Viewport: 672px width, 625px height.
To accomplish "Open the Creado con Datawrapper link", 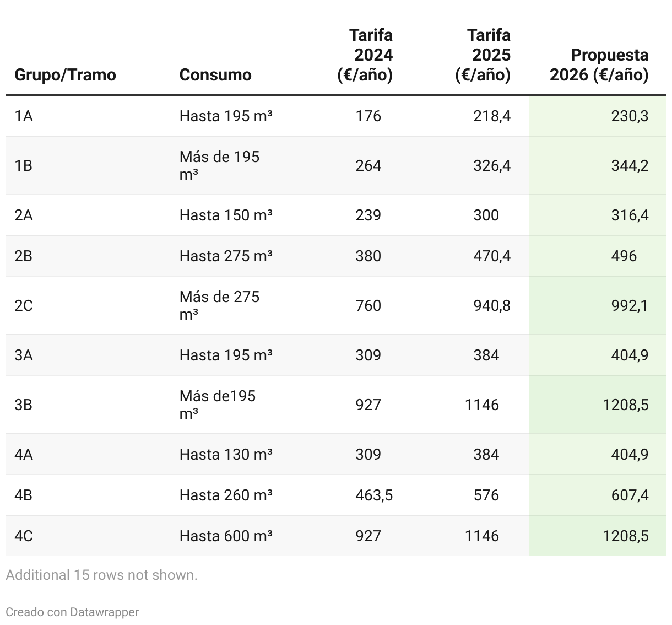I will coord(72,612).
